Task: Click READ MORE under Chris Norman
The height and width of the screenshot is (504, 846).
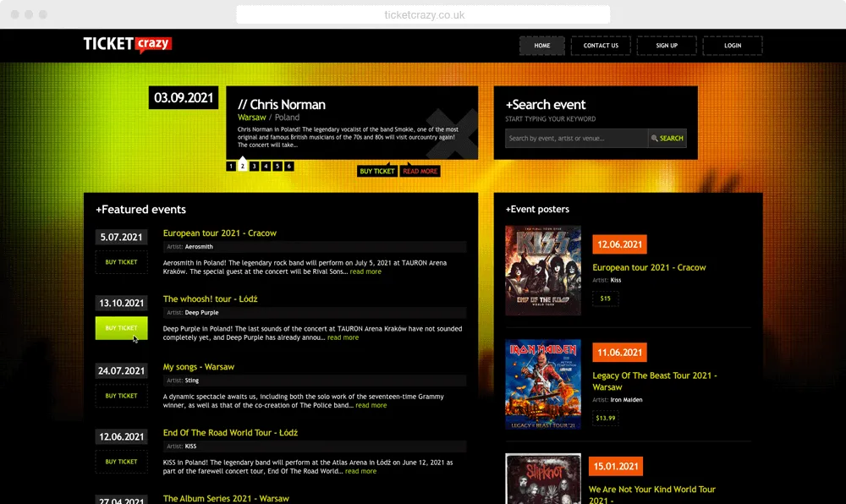Action: click(x=420, y=171)
